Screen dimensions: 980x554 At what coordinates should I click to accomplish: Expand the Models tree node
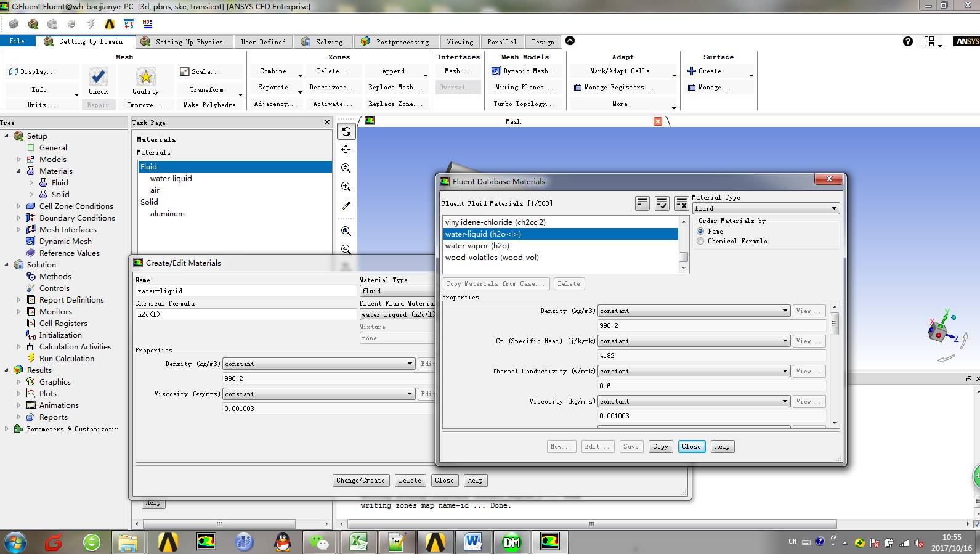click(18, 159)
